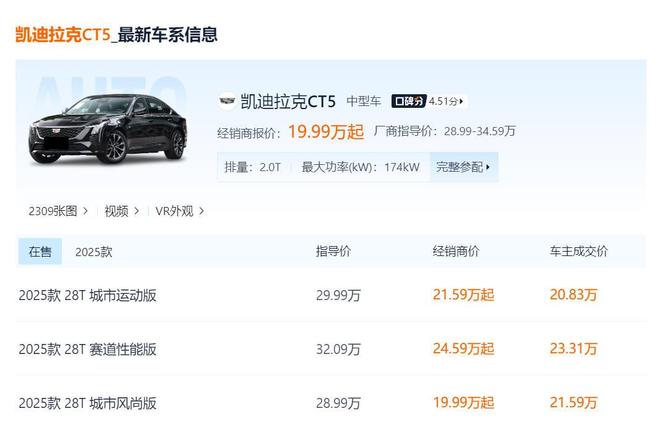Open 2025款 28T 赛道性能版 trim

tap(88, 349)
